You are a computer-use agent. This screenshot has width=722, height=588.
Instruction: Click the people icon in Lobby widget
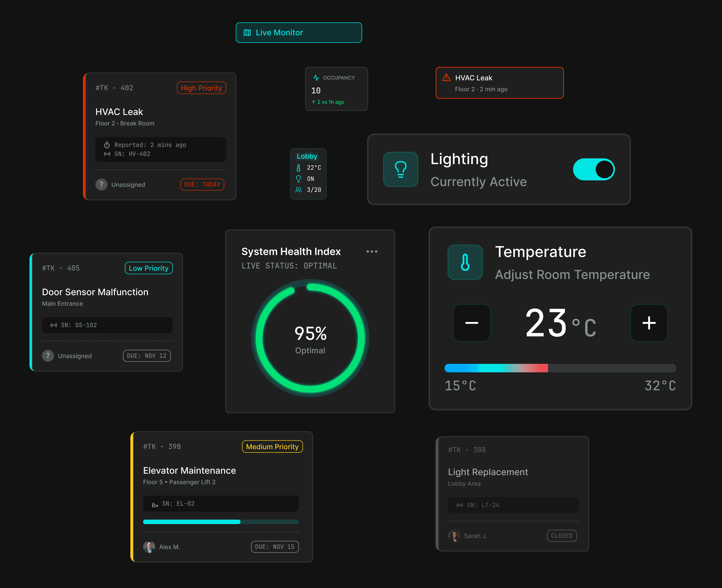[299, 190]
